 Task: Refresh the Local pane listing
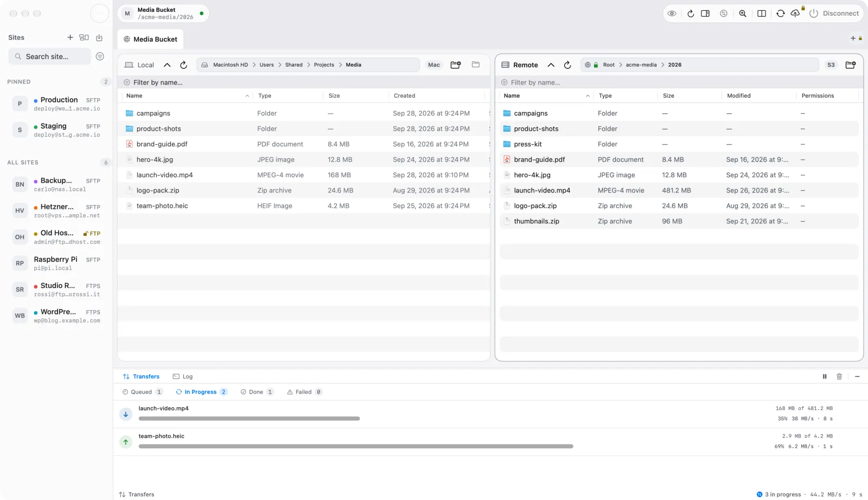(183, 65)
